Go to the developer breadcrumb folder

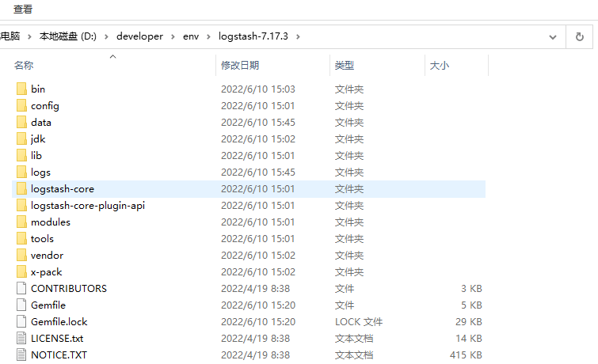pos(139,36)
